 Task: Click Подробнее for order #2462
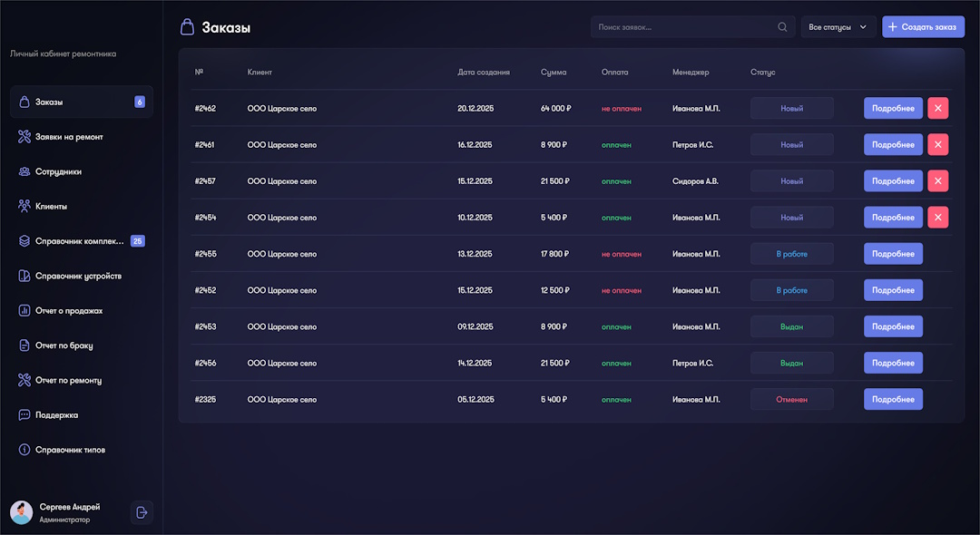click(x=893, y=108)
